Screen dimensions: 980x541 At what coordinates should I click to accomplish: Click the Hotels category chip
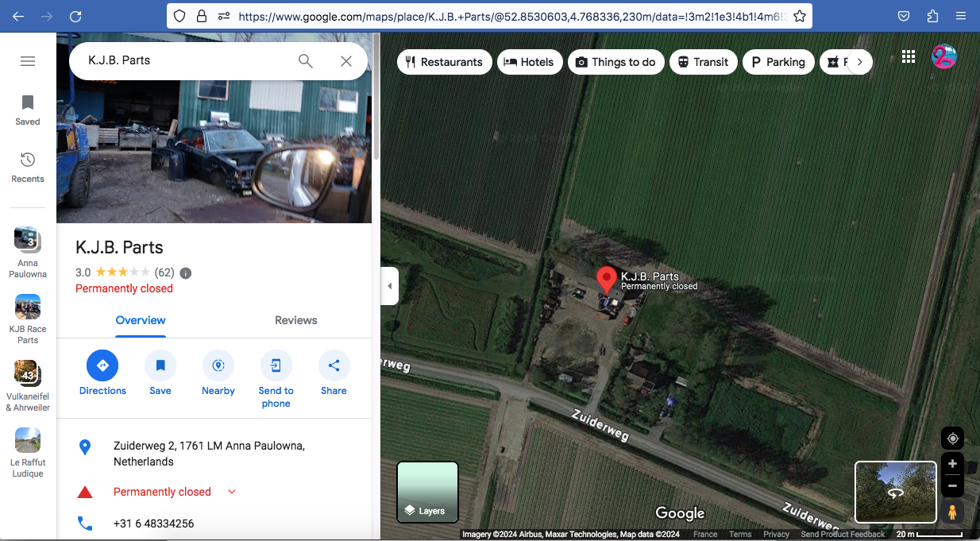(529, 62)
